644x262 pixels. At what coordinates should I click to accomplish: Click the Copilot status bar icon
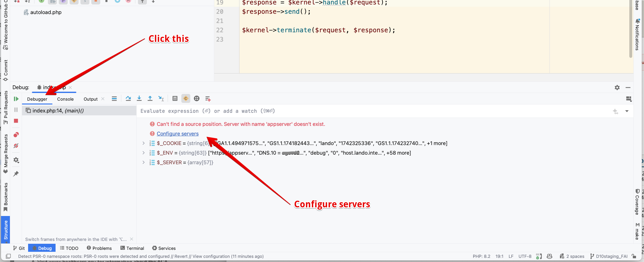coord(549,256)
